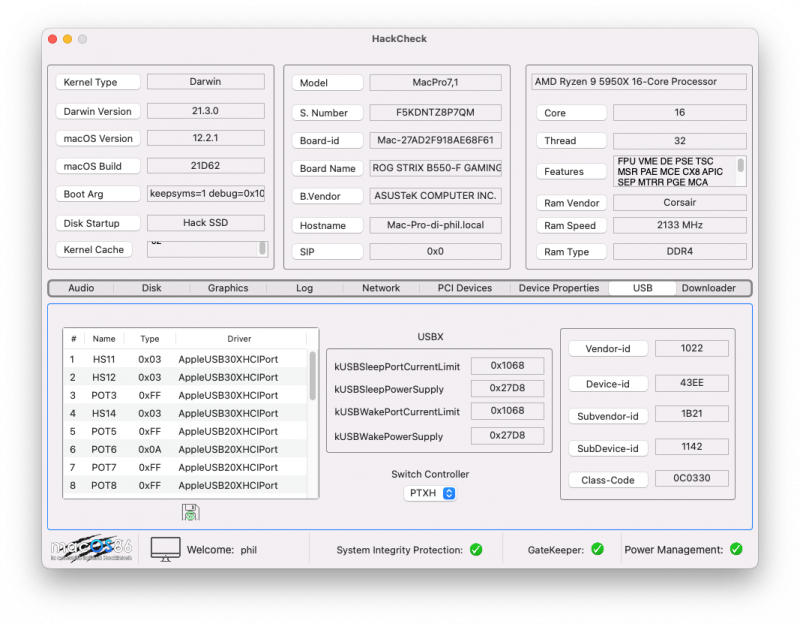Image resolution: width=800 pixels, height=624 pixels.
Task: Click the USB port list scrollbar
Action: click(313, 375)
